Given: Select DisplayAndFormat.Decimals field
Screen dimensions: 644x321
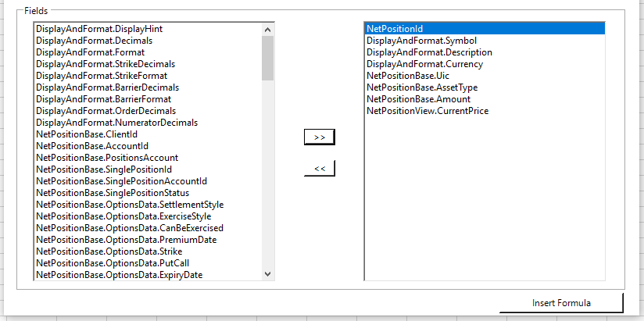Looking at the screenshot, I should click(94, 40).
